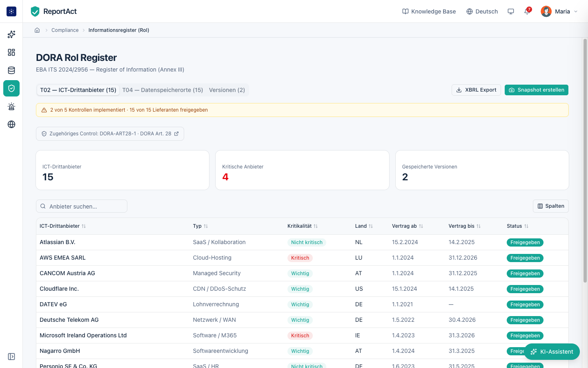The width and height of the screenshot is (588, 368).
Task: Click the Nicht kritisch badge for Atlassian B.V.
Action: coord(307,242)
